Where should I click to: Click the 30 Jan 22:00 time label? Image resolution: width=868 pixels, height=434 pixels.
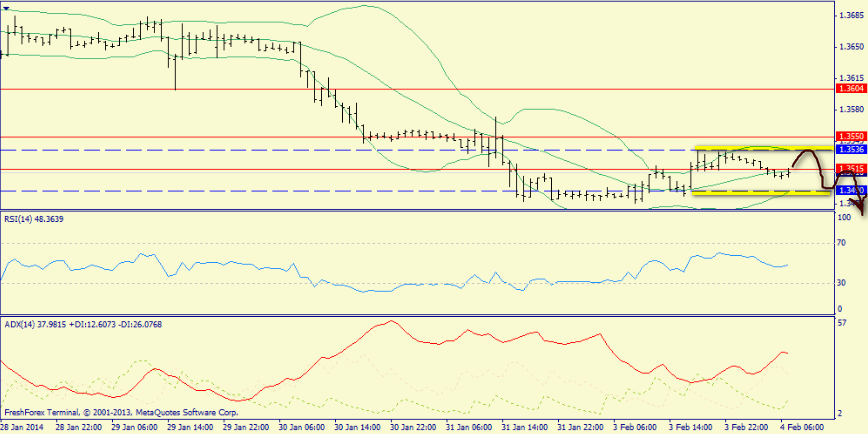click(x=412, y=428)
